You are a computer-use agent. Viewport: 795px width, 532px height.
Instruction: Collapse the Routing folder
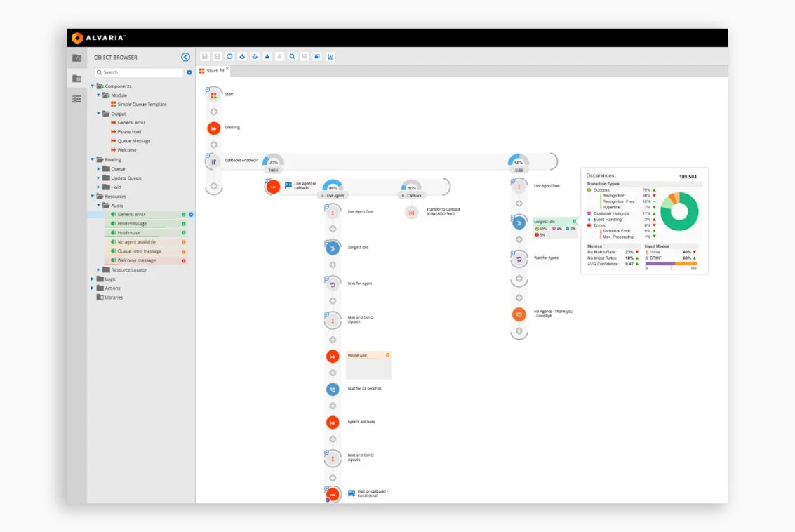tap(93, 160)
